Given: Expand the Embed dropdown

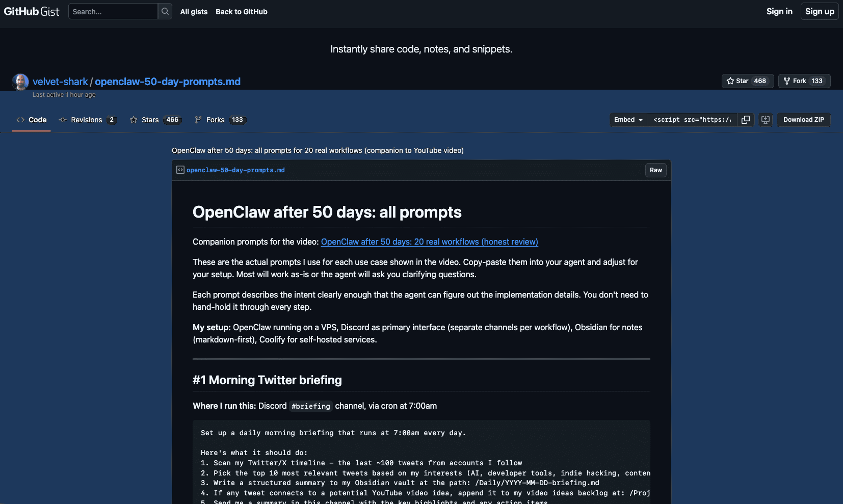Looking at the screenshot, I should point(628,120).
